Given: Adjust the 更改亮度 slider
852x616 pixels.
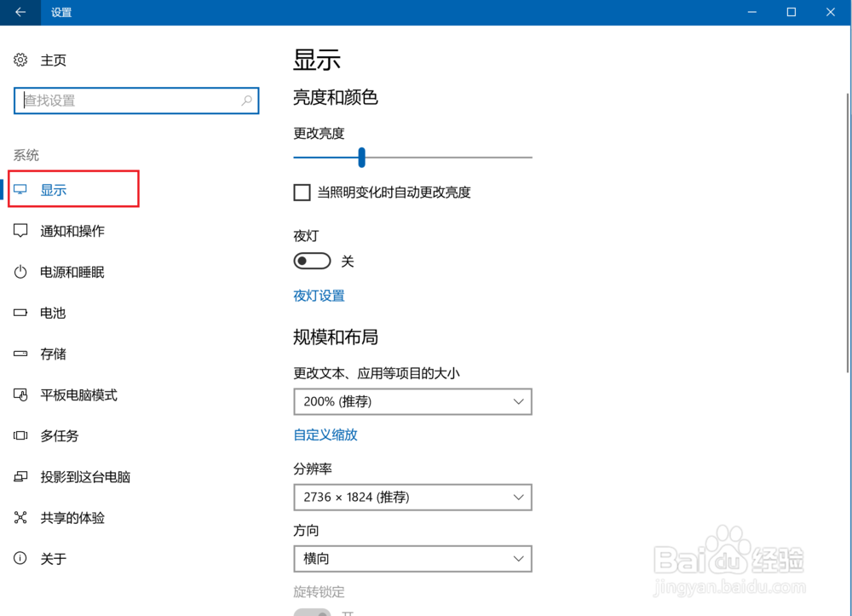Looking at the screenshot, I should 361,158.
